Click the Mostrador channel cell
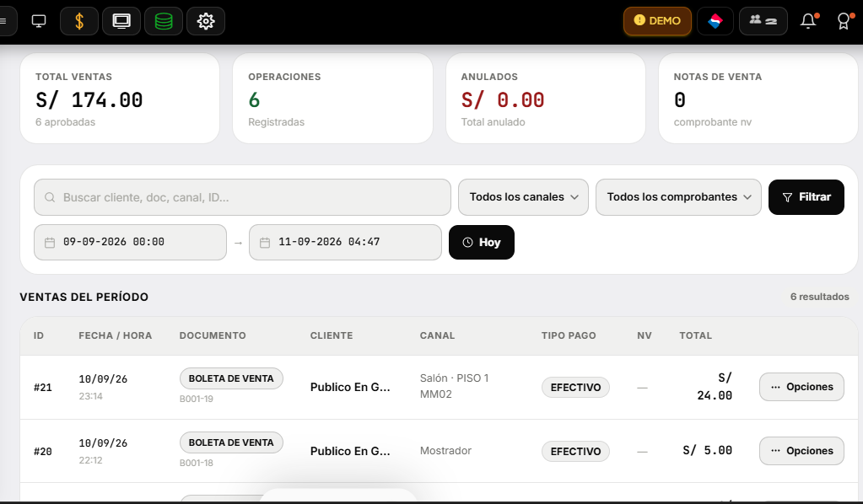 [445, 451]
